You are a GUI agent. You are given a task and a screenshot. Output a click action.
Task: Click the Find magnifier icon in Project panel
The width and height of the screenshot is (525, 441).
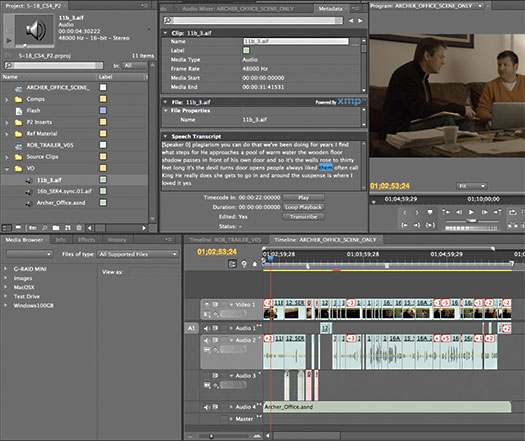tap(45, 228)
